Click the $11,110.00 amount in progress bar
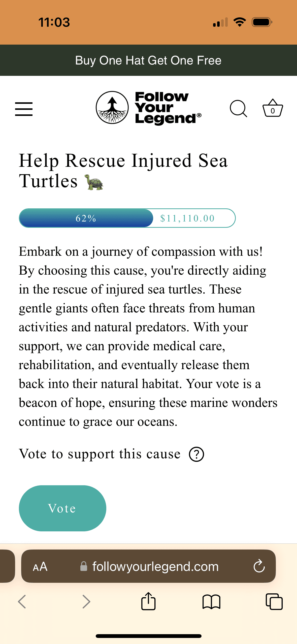The height and width of the screenshot is (644, 297). pyautogui.click(x=187, y=218)
